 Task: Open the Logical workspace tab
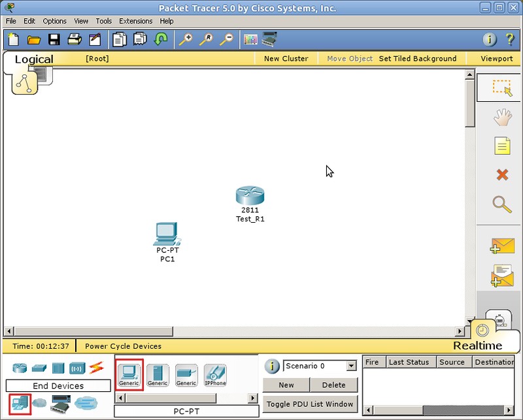coord(34,59)
